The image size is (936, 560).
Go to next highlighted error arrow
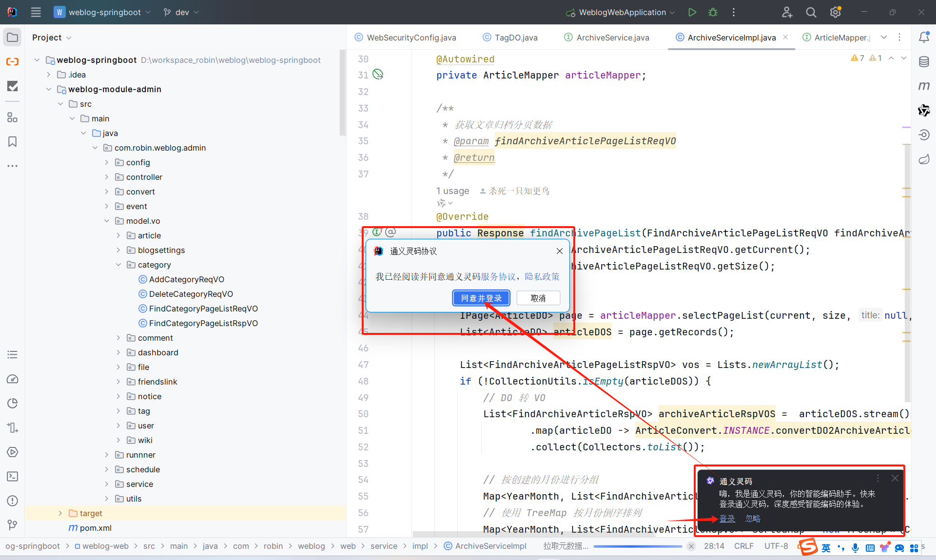pyautogui.click(x=904, y=58)
